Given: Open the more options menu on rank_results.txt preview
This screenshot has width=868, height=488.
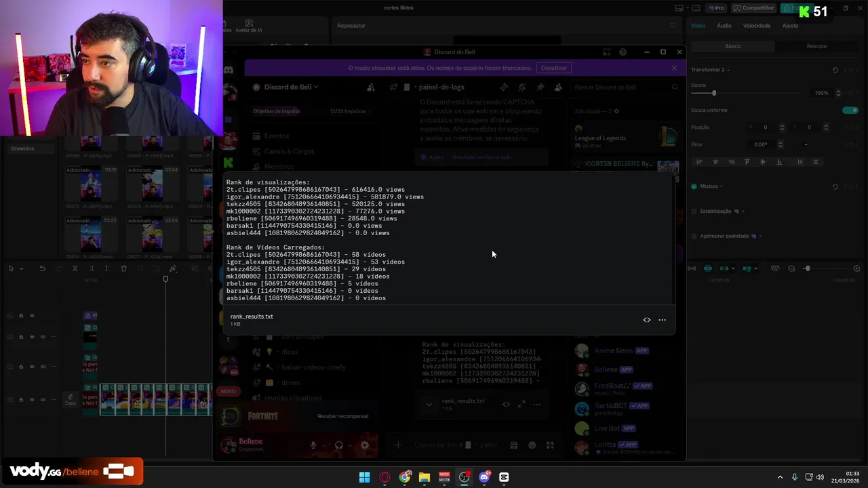Looking at the screenshot, I should coord(663,320).
